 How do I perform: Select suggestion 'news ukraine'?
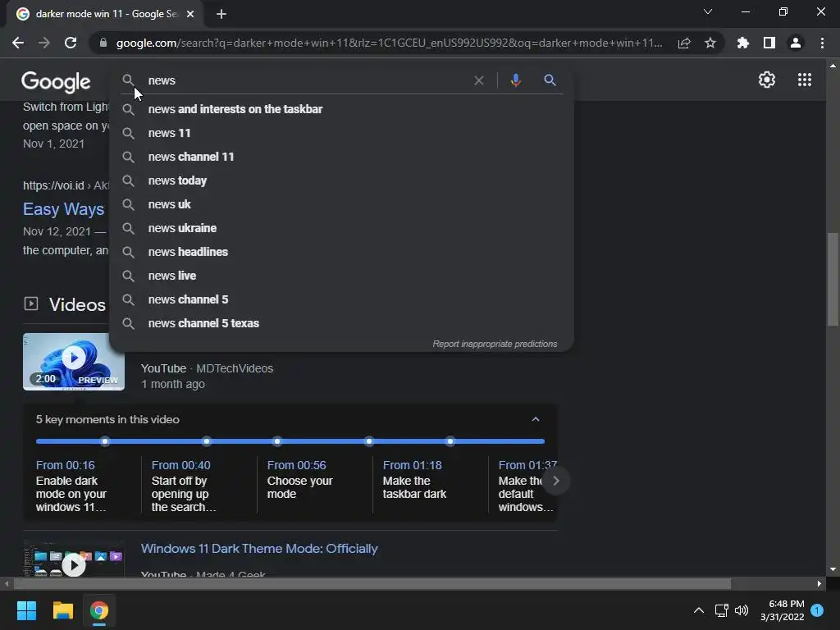pos(341,228)
